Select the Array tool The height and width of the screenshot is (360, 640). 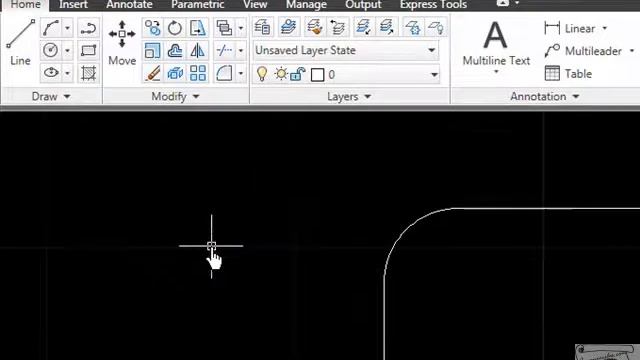coord(198,74)
